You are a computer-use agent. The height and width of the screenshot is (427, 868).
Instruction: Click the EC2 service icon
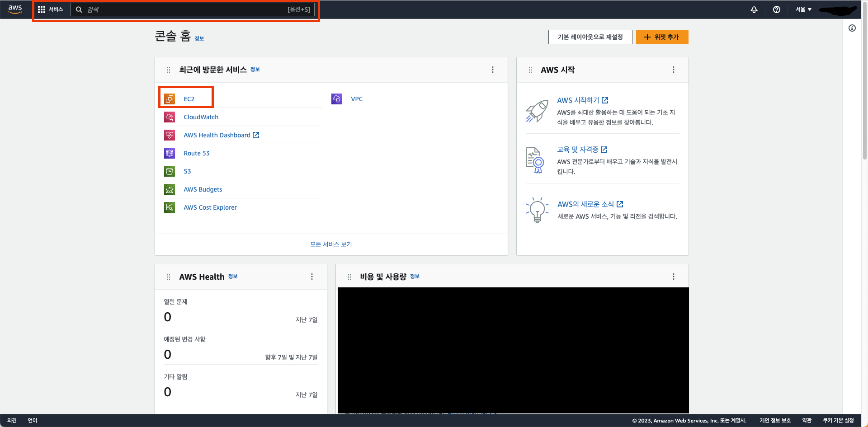tap(170, 99)
